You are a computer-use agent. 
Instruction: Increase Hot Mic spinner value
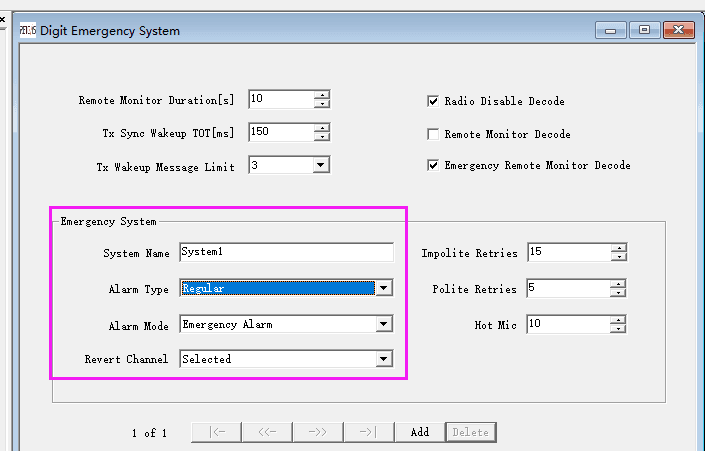[x=619, y=320]
